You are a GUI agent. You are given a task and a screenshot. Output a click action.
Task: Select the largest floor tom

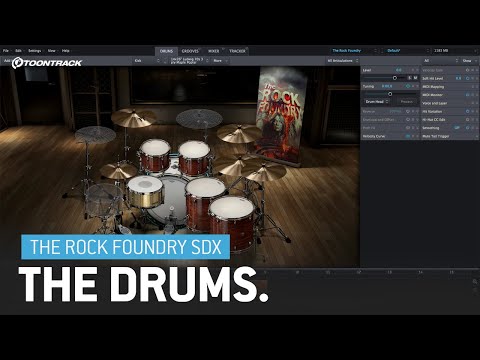pos(232,223)
